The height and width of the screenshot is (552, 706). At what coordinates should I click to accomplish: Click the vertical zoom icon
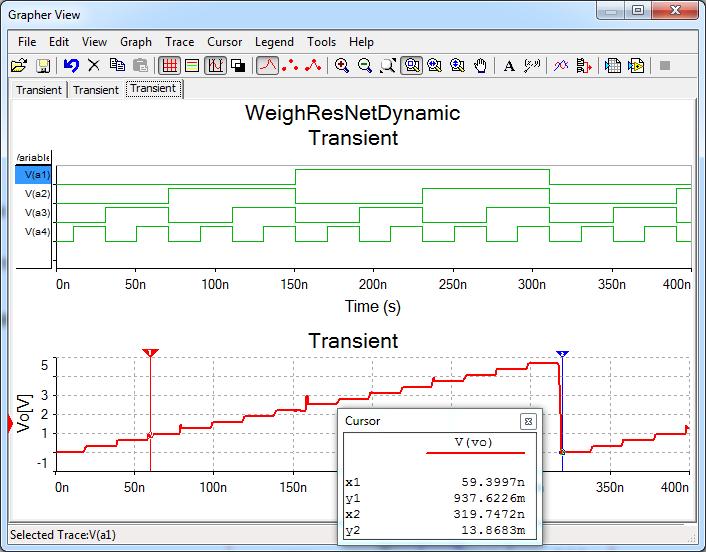(457, 66)
